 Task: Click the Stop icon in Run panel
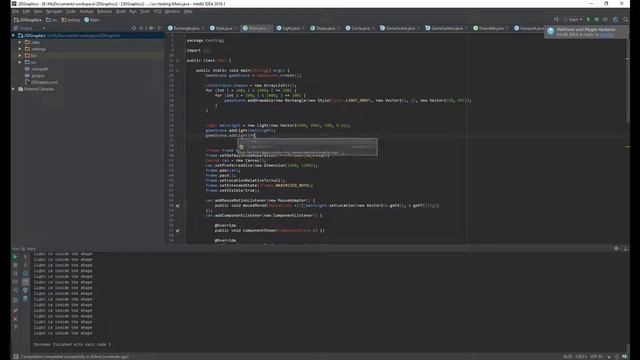15,265
